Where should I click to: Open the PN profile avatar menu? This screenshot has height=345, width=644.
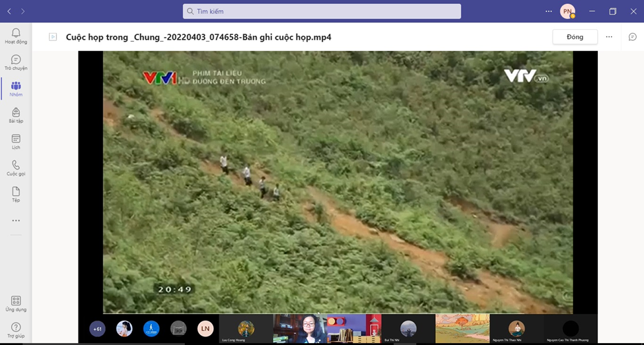pos(567,11)
